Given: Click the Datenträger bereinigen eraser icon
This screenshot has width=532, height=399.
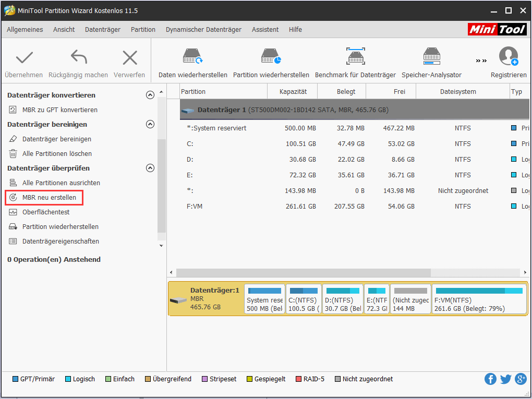Looking at the screenshot, I should pos(13,139).
